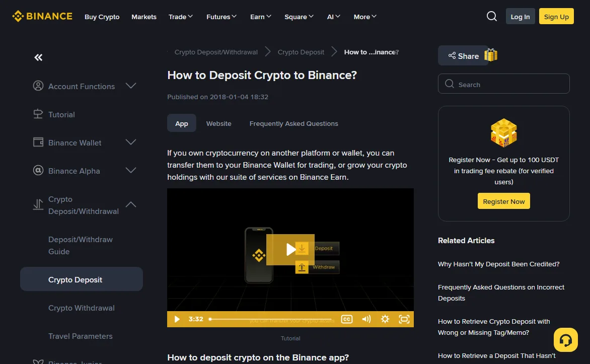Click the gift box icon beside Share

click(x=491, y=55)
